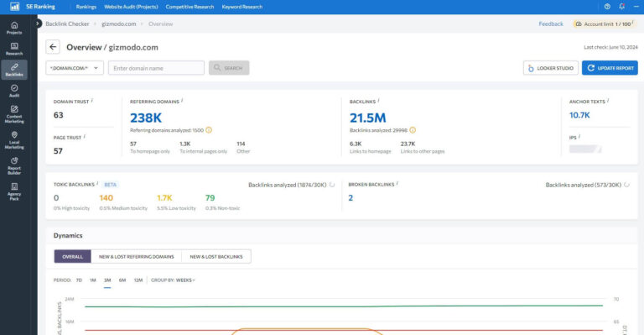Screen dimensions: 644x335
Task: Click info icon next to Page Trust
Action: coord(85,137)
